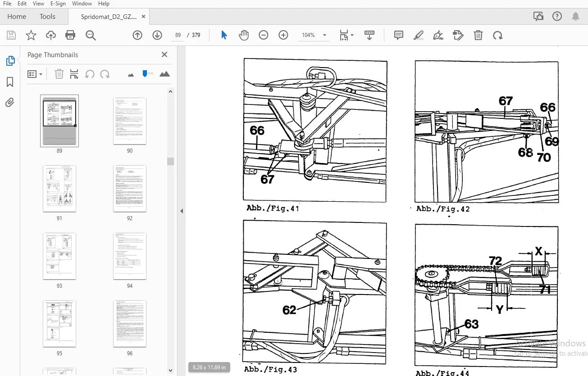
Task: Select page 90 thumbnail
Action: point(130,121)
